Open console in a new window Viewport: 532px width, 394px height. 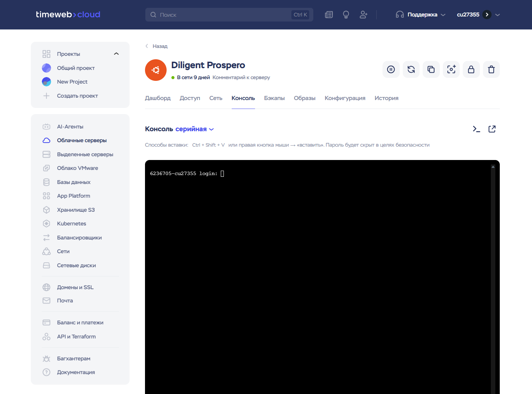click(492, 129)
